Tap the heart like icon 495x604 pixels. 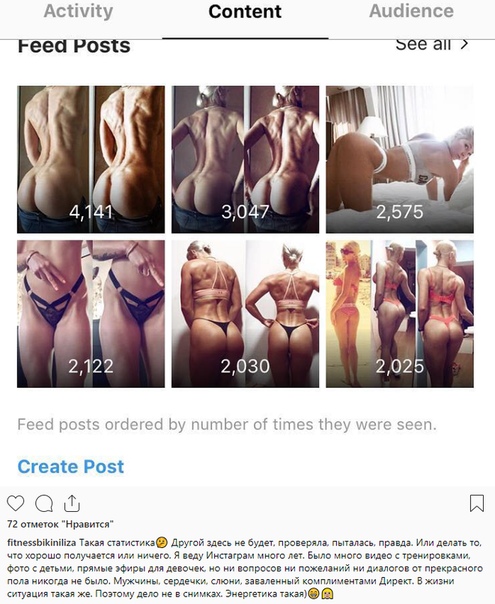coord(15,503)
